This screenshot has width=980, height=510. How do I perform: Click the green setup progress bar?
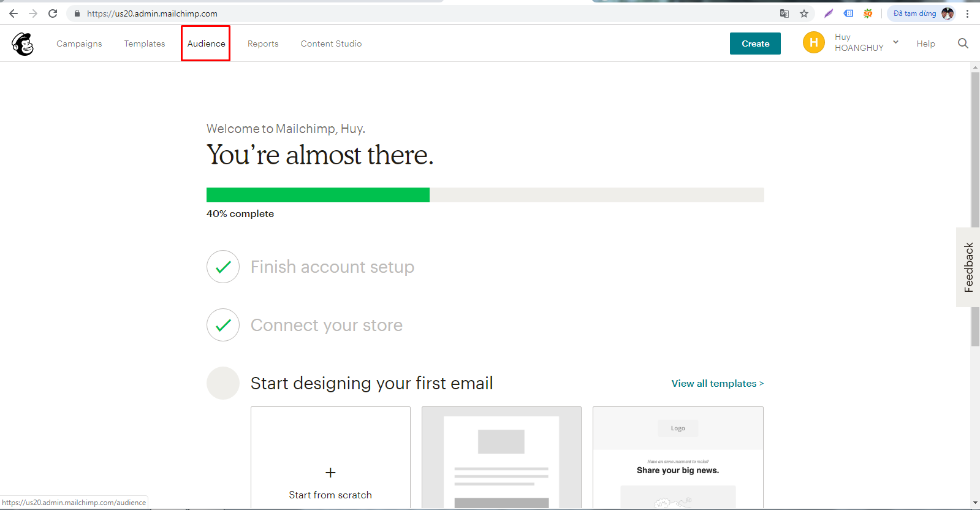pyautogui.click(x=318, y=195)
